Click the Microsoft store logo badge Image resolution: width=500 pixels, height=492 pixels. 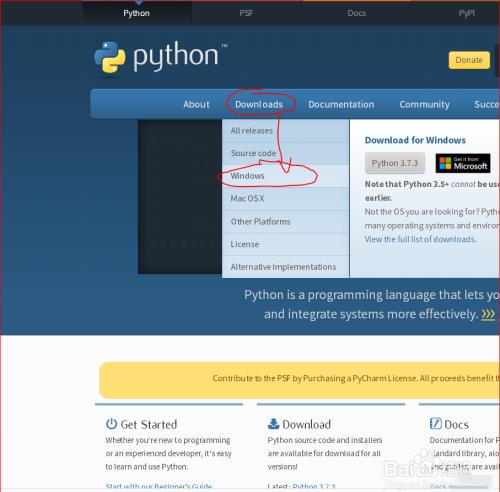coord(463,163)
